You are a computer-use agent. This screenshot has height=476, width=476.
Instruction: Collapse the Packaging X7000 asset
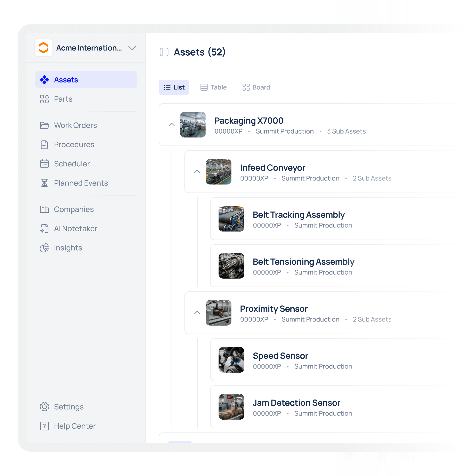172,125
